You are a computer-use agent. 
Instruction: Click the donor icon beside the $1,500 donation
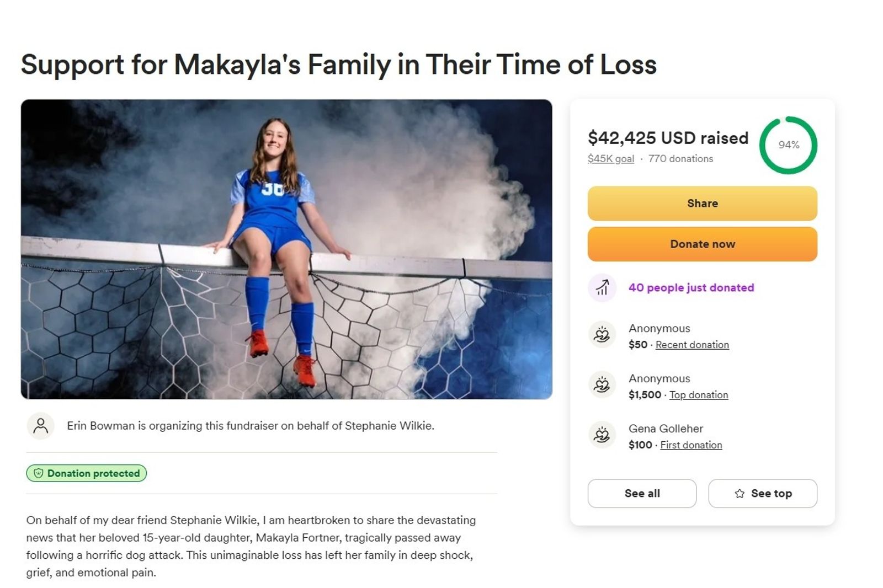pos(602,385)
